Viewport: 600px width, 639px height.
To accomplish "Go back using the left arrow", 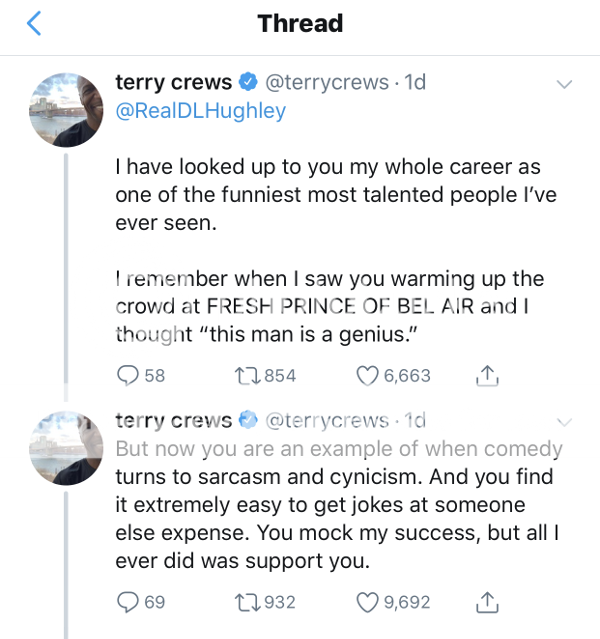I will pos(35,24).
